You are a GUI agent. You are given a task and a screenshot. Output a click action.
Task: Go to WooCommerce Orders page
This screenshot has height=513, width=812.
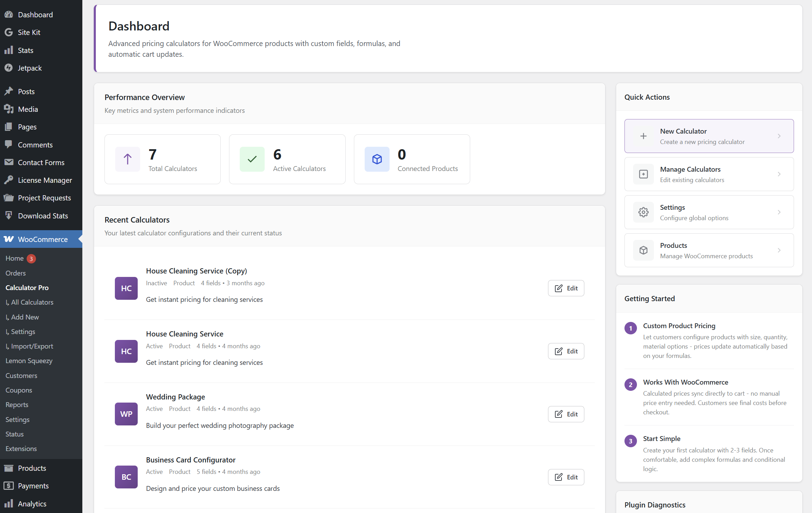(x=16, y=273)
